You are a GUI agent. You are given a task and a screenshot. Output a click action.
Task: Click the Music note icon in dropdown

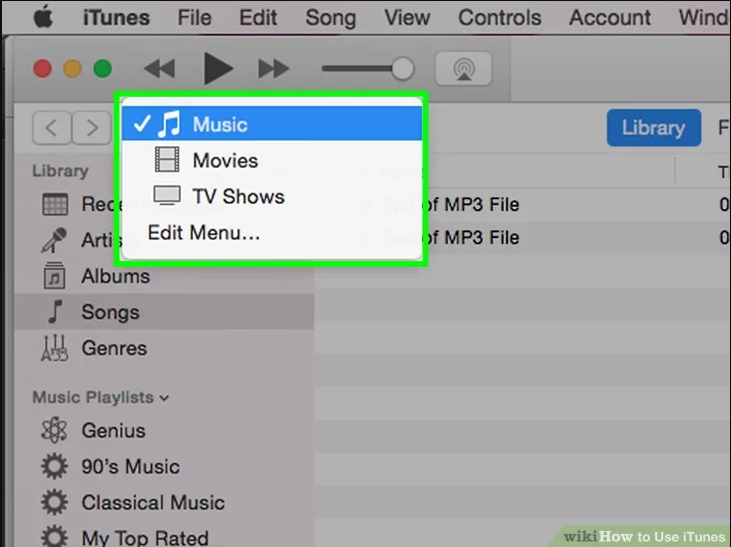coord(169,124)
